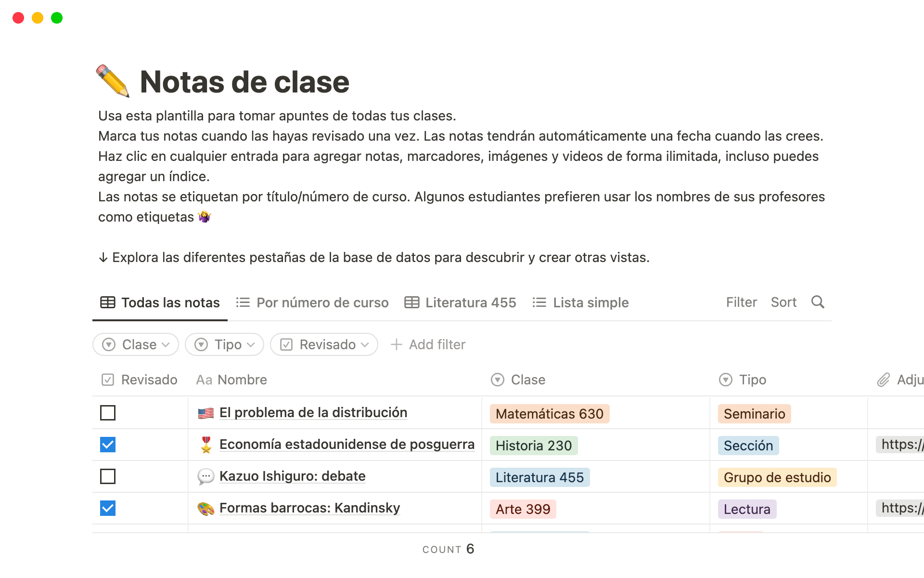
Task: Switch to the Literatura 455 tab
Action: pyautogui.click(x=470, y=302)
